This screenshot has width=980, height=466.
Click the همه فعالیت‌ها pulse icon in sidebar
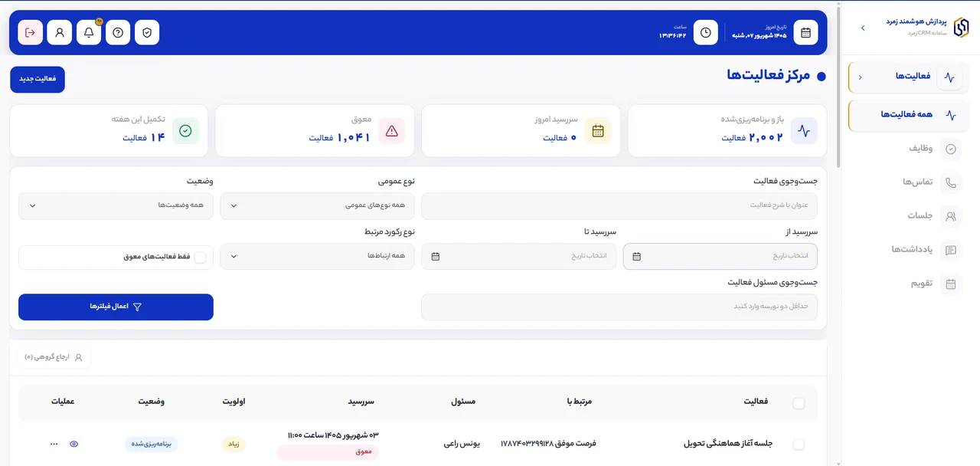951,116
